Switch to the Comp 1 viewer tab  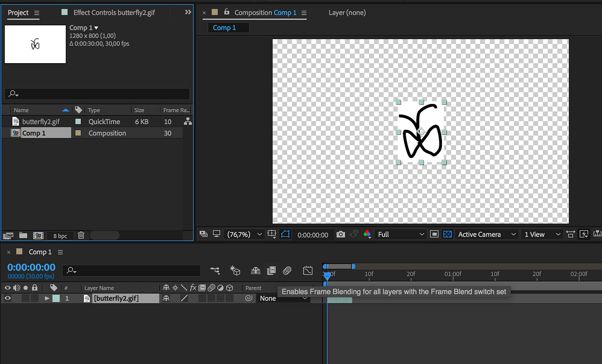point(228,28)
